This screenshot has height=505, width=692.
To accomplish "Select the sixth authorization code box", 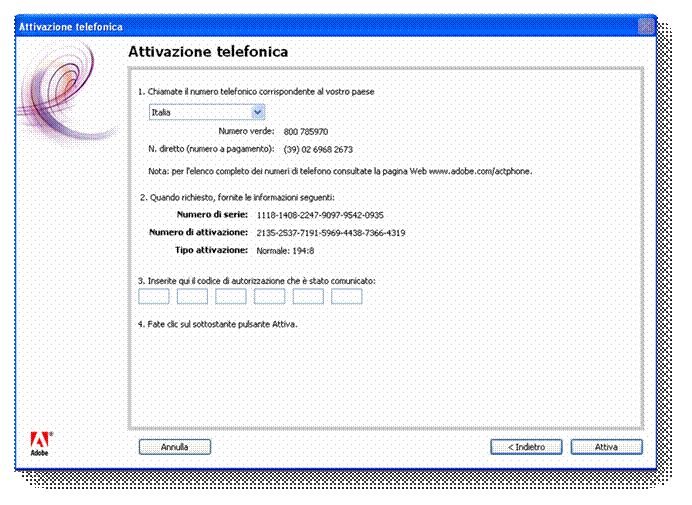I will (346, 296).
